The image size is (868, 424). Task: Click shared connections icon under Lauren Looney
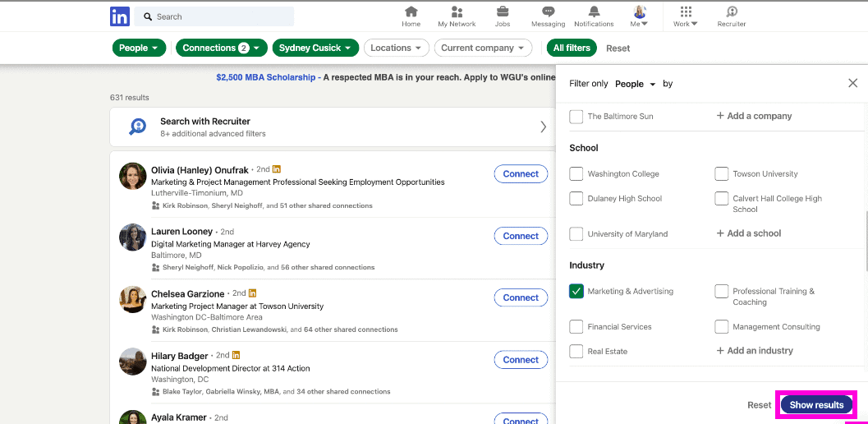155,267
